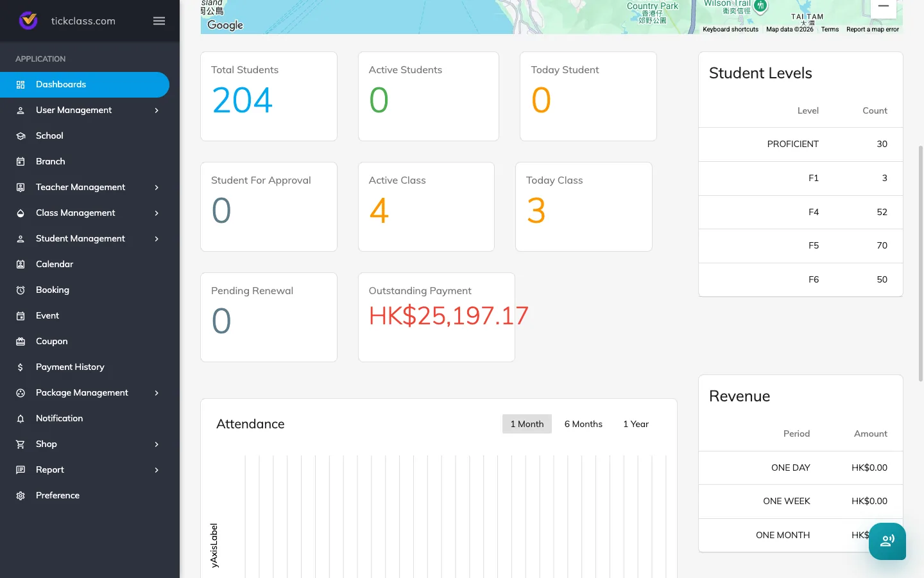Expand Teacher Management chevron

coord(157,188)
